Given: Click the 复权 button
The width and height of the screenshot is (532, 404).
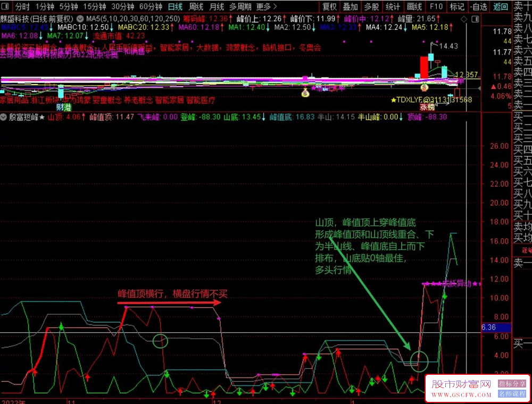Looking at the screenshot, I should (329, 6).
